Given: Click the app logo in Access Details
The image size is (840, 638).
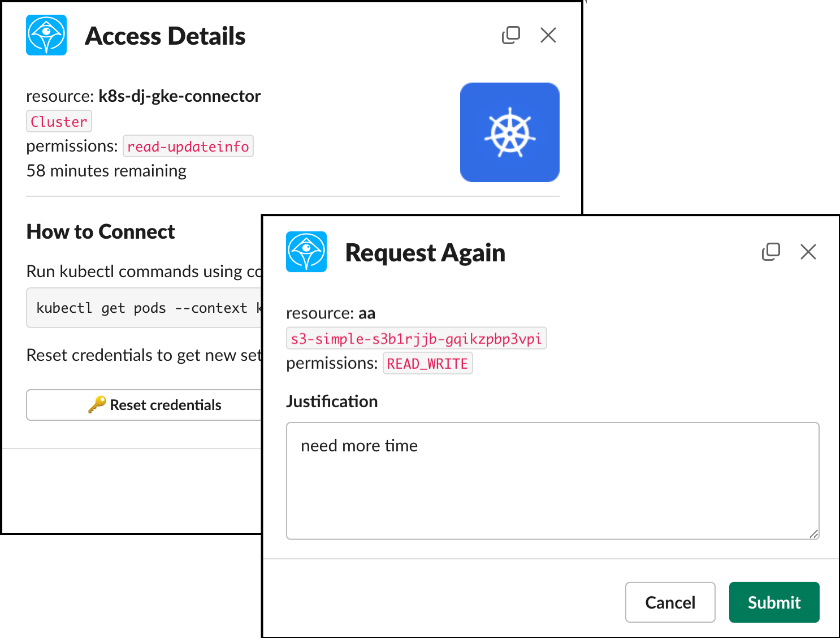Looking at the screenshot, I should 46,35.
